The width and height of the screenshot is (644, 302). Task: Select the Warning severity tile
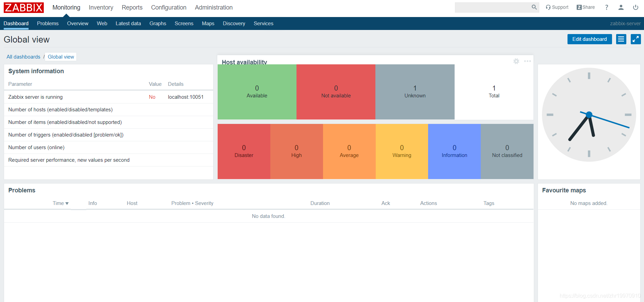coord(402,152)
